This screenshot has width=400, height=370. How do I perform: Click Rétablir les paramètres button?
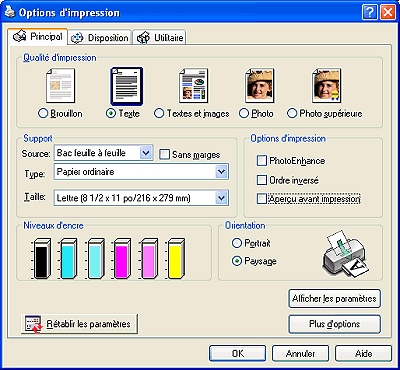click(x=79, y=324)
